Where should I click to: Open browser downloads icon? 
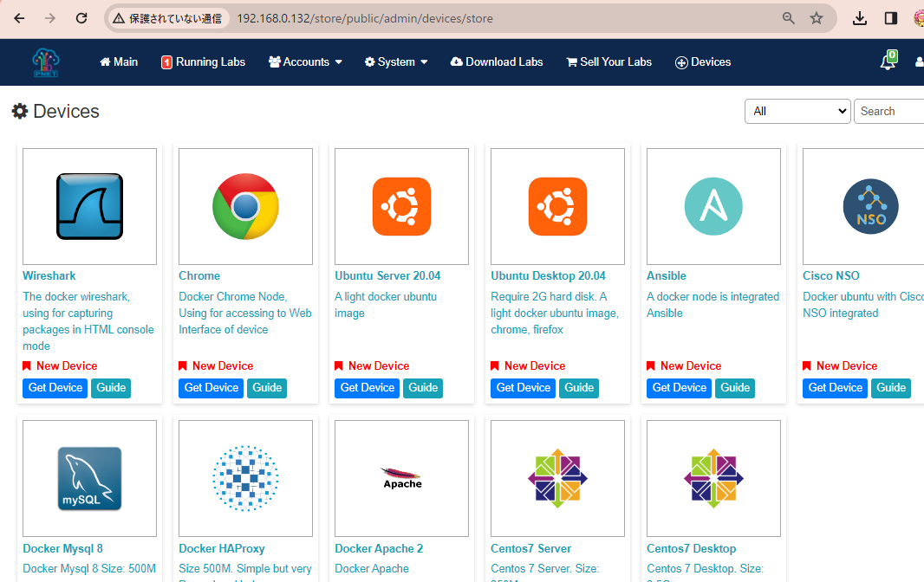(x=860, y=18)
